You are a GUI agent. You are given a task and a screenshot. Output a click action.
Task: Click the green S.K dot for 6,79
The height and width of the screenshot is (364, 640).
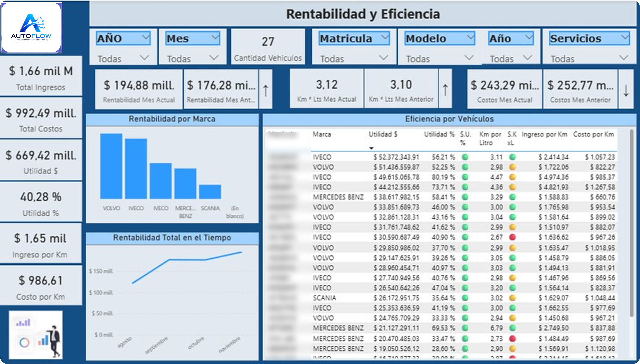point(513,328)
